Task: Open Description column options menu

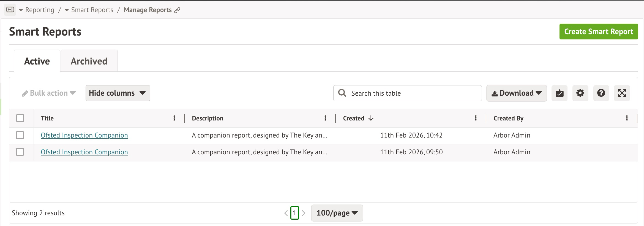Action: (x=325, y=118)
